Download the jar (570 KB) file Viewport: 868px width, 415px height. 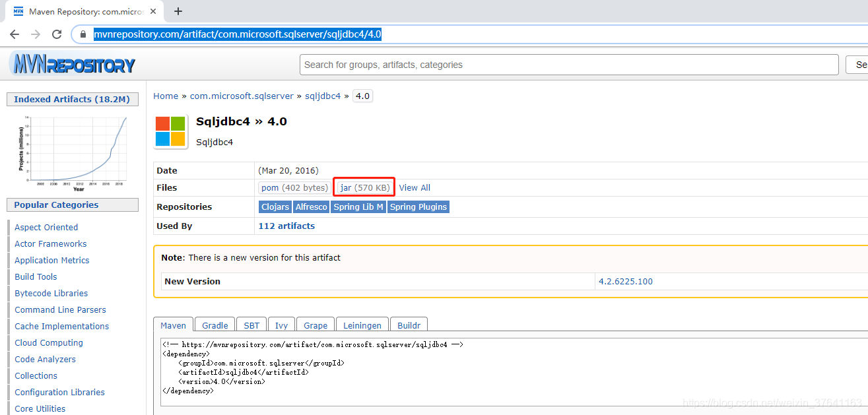point(363,187)
